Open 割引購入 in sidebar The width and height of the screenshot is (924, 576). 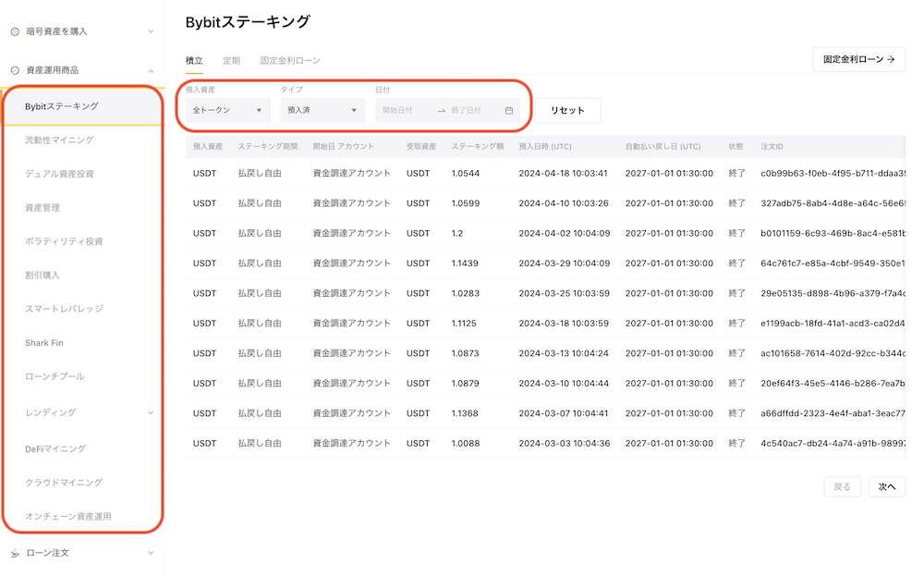click(43, 276)
